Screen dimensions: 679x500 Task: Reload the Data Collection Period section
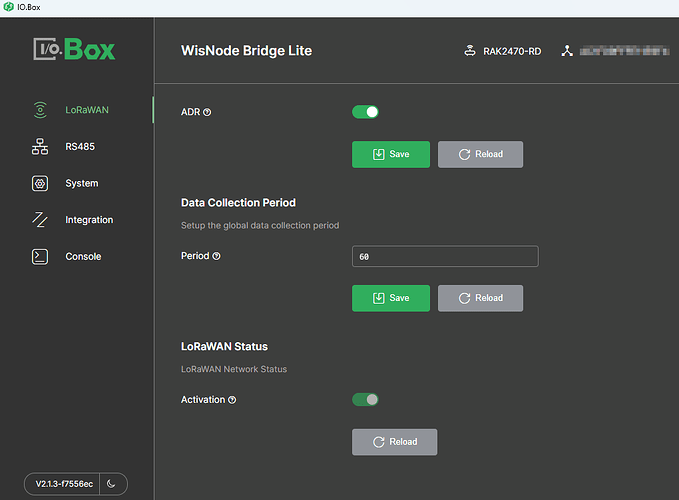[480, 298]
